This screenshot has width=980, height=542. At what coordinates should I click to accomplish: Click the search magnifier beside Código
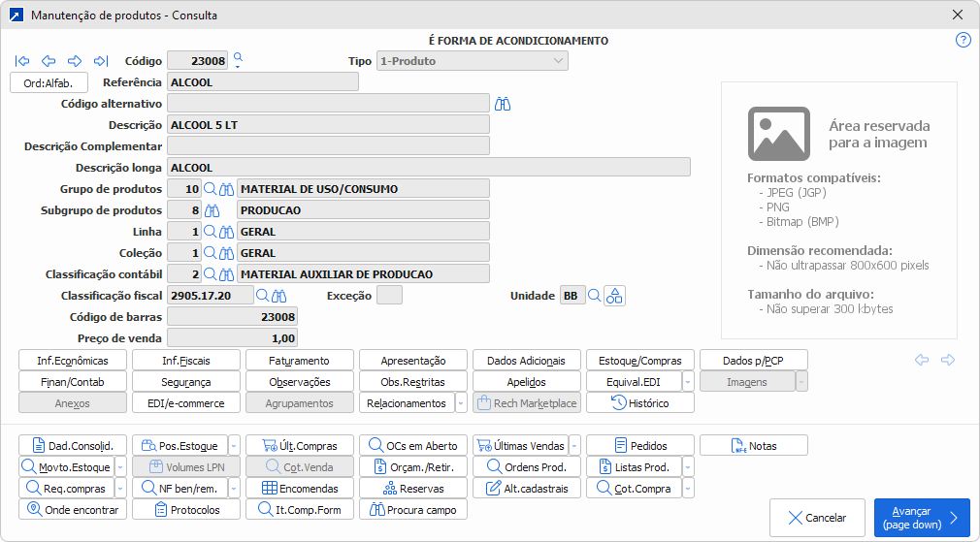click(x=238, y=60)
